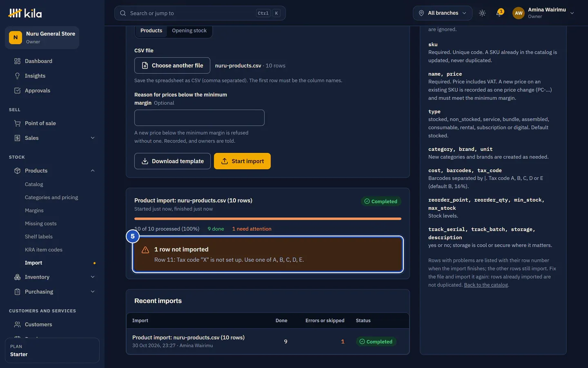Click the "1 need attention" text
This screenshot has height=368, width=588.
[252, 229]
